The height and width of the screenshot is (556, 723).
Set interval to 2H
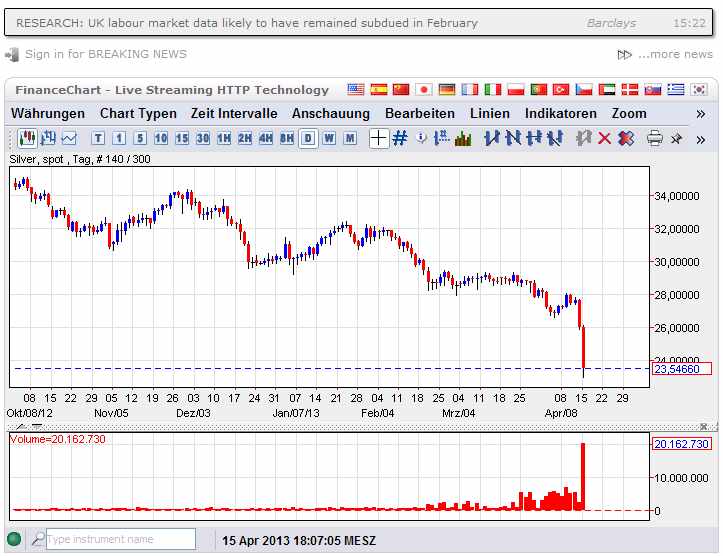click(245, 138)
